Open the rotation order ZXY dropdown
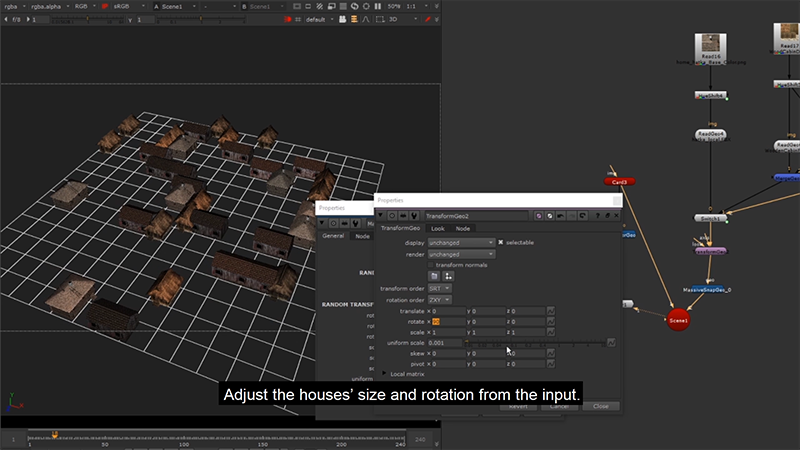The image size is (800, 450). [440, 299]
